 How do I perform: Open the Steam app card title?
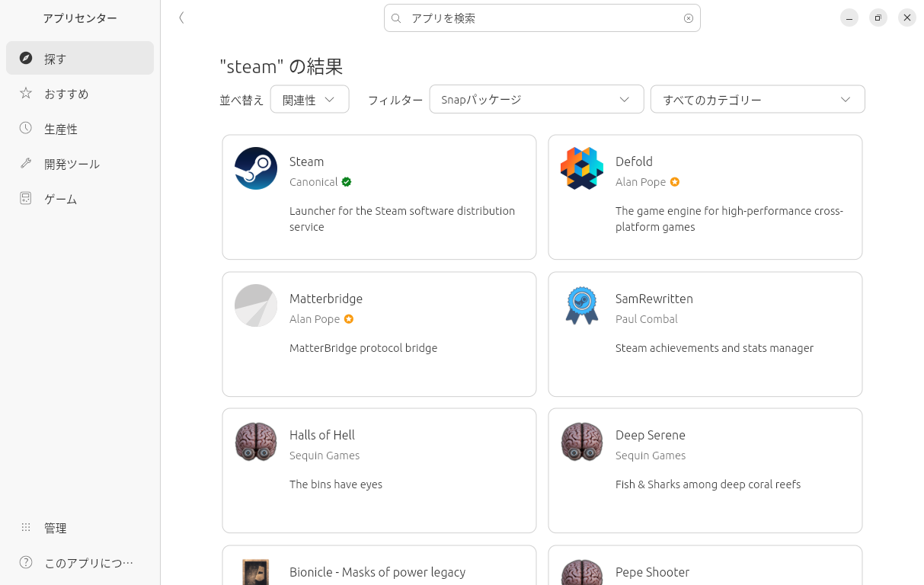(x=307, y=161)
